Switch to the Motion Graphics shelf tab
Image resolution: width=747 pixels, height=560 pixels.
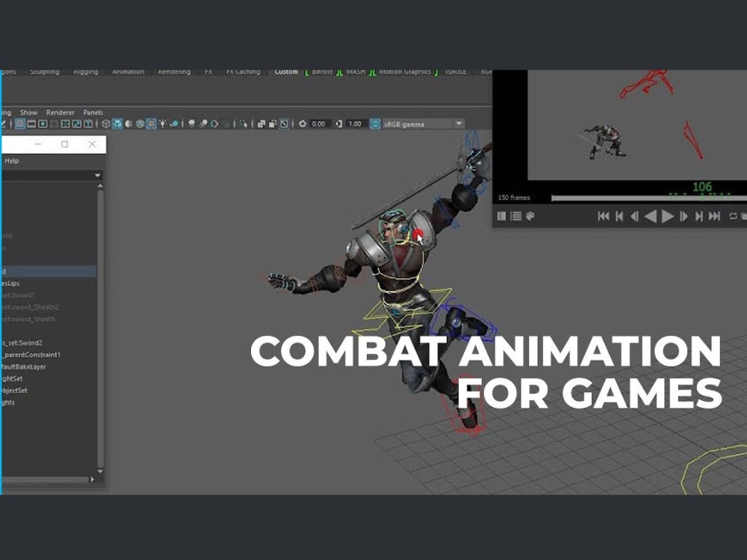click(x=405, y=72)
